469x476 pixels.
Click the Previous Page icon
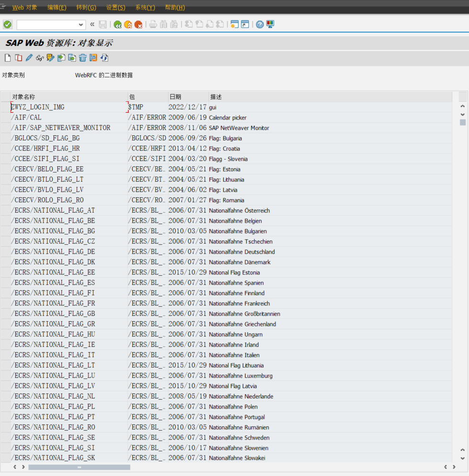click(x=199, y=24)
